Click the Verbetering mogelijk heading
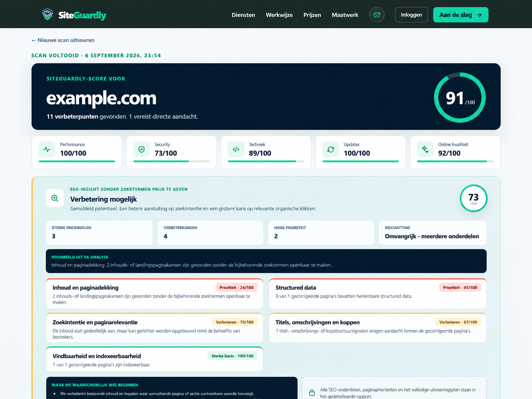Image resolution: width=532 pixels, height=399 pixels. [104, 199]
